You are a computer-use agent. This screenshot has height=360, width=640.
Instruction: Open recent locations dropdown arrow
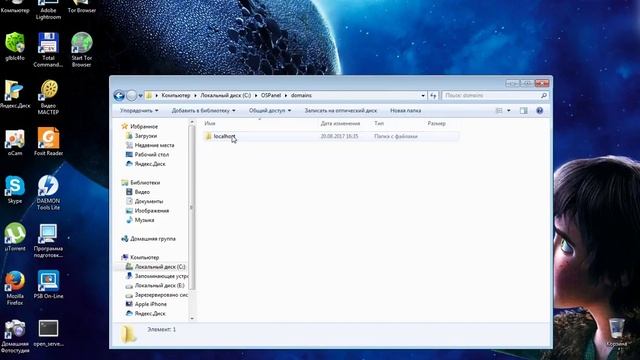point(140,96)
